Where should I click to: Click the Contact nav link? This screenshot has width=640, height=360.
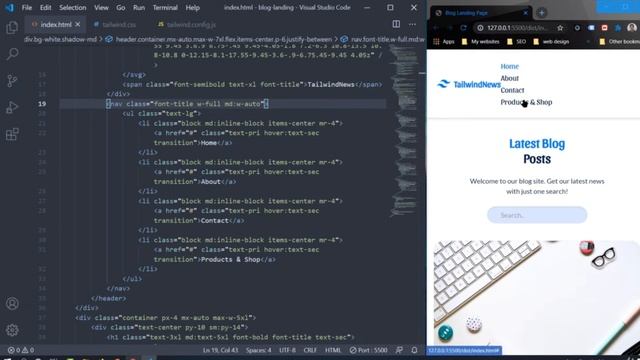click(x=512, y=90)
